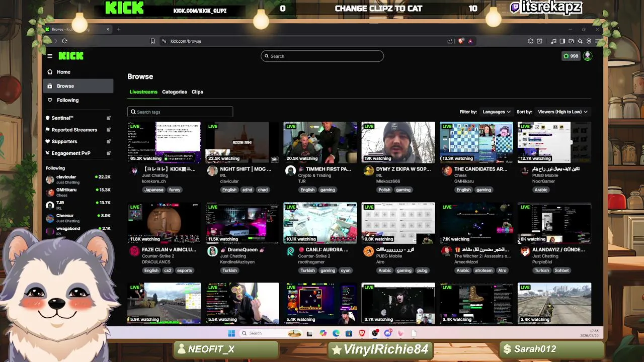Open the Viewers (High to Low) sort dropdown
This screenshot has width=644, height=362.
coord(562,112)
